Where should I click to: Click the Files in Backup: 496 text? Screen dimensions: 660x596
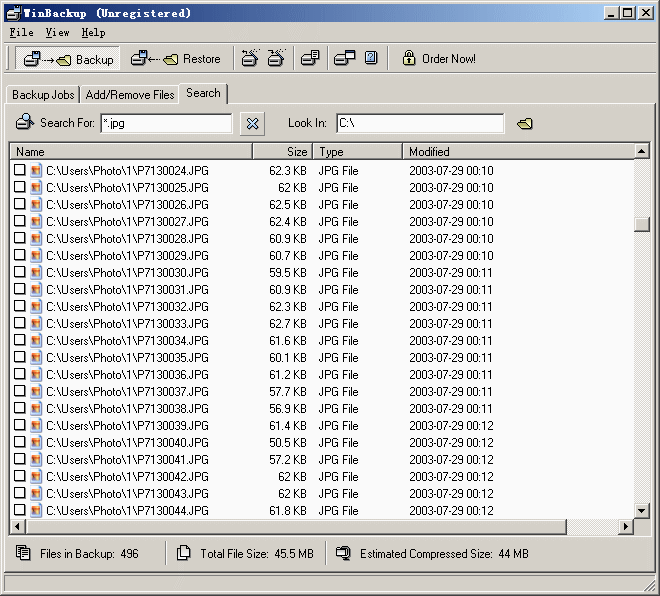point(89,553)
